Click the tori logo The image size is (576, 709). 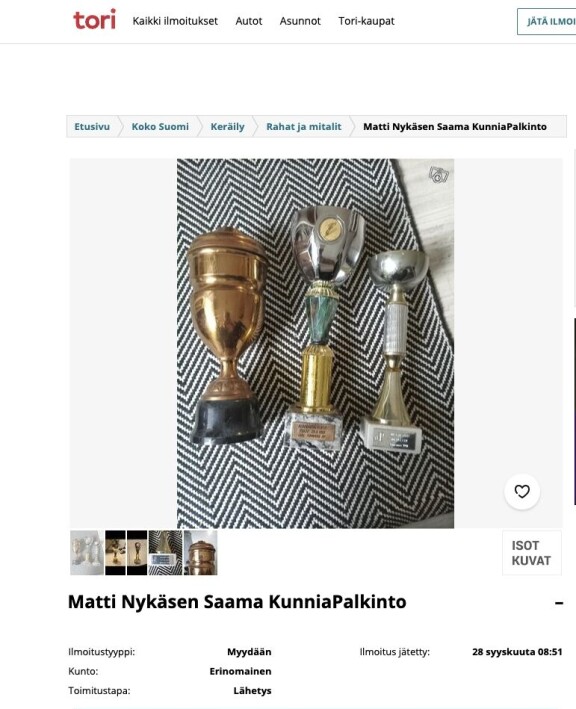[94, 20]
